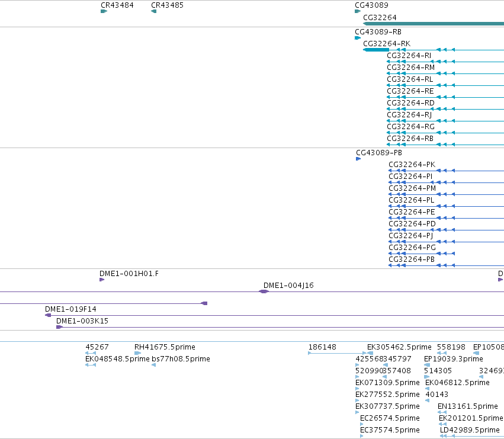504x439 pixels.
Task: Select CDS feature CG32264-PI
Action: coord(446,182)
